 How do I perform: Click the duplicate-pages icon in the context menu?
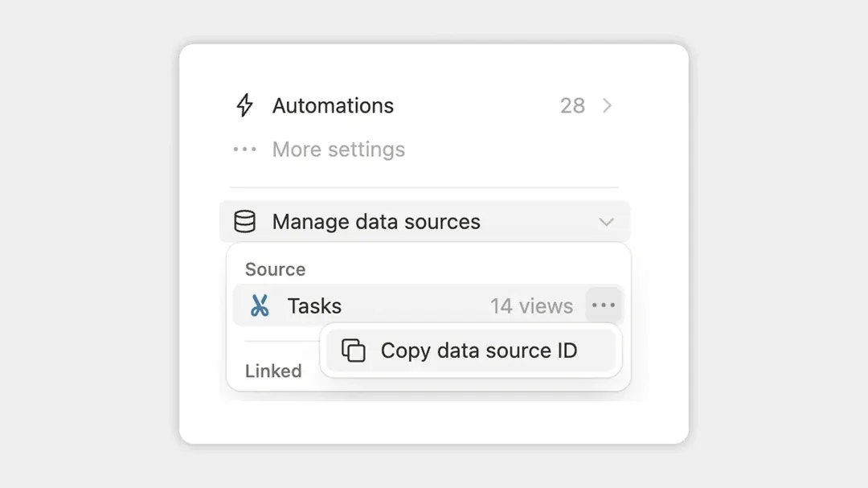pos(354,351)
